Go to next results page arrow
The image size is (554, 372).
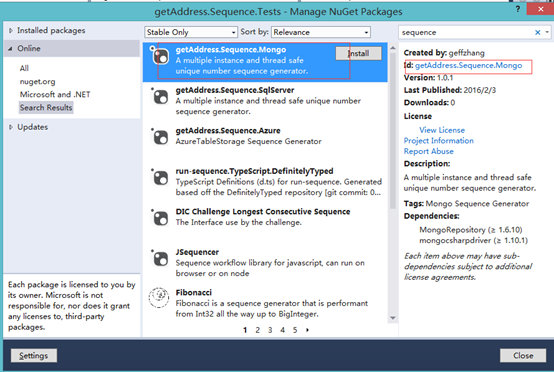[307, 330]
